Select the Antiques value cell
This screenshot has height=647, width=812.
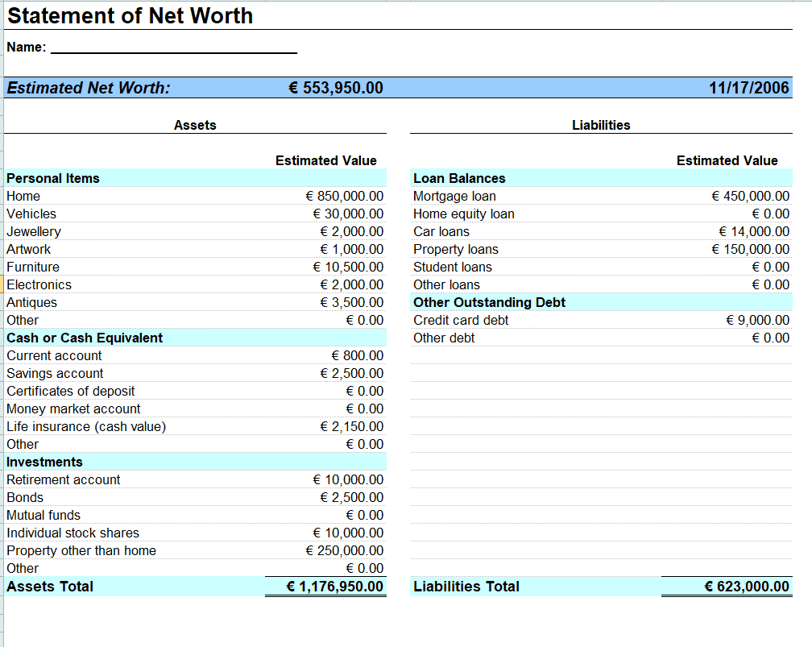point(351,302)
